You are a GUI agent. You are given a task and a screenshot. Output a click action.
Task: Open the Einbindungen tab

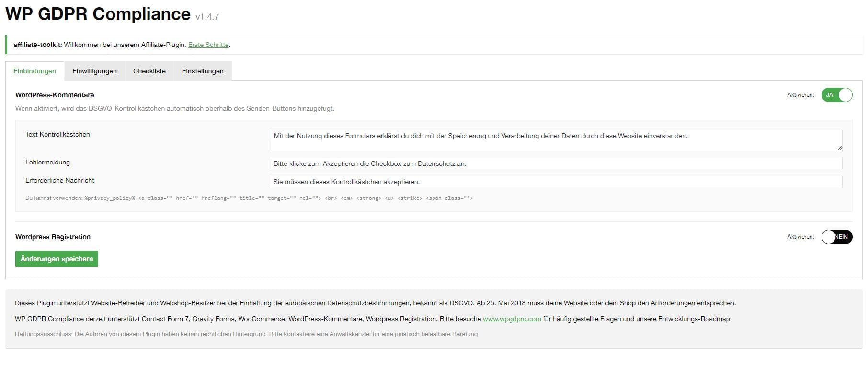pyautogui.click(x=34, y=71)
